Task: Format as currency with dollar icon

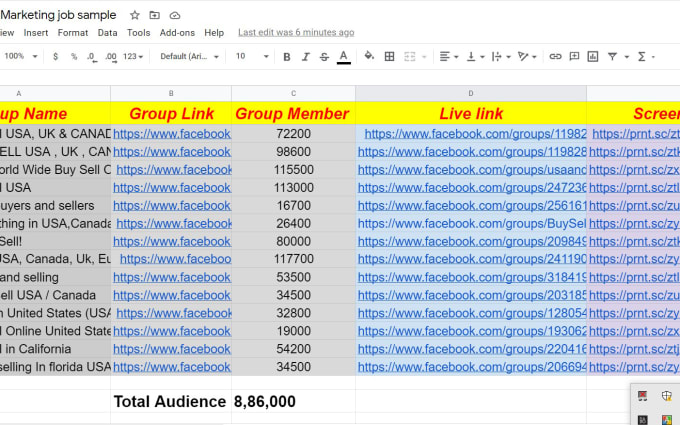Action: click(x=55, y=56)
